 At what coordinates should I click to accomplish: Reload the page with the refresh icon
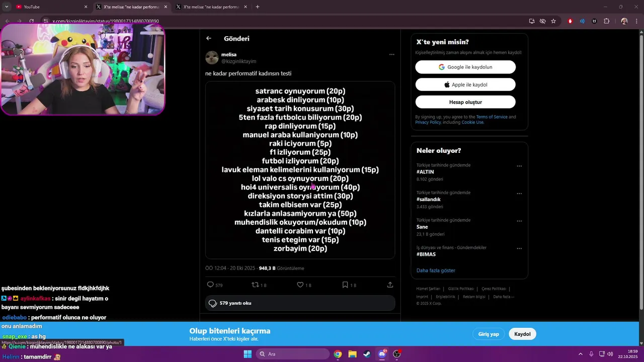pyautogui.click(x=31, y=21)
